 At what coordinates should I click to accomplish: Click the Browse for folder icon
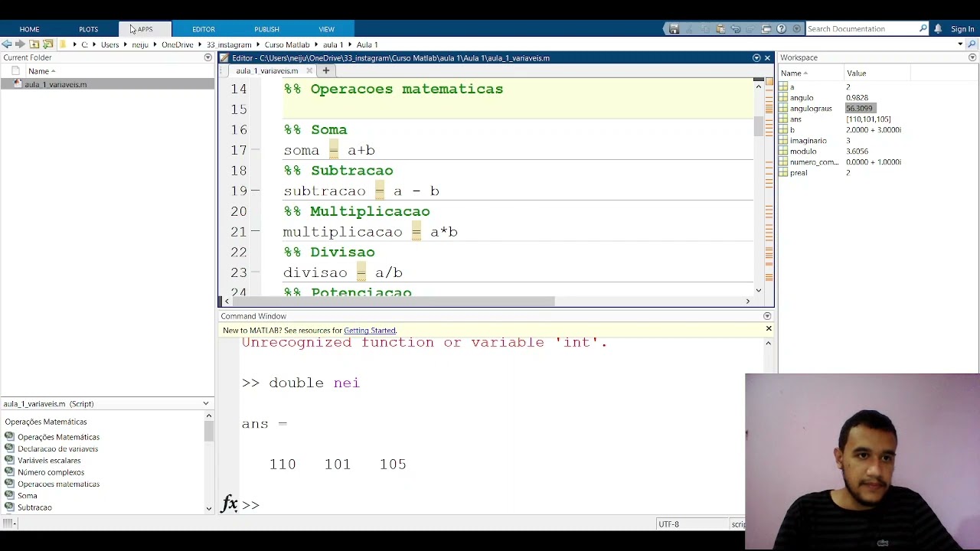click(x=48, y=44)
